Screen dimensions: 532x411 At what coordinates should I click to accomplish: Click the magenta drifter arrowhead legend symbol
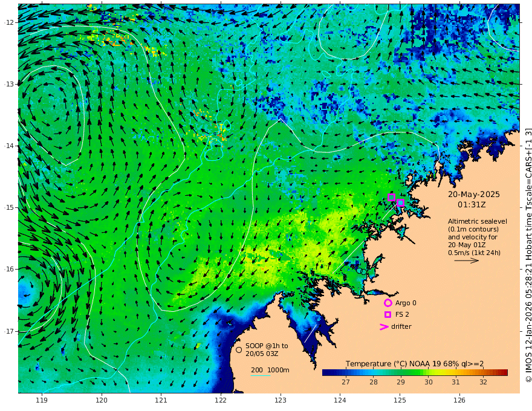[384, 326]
